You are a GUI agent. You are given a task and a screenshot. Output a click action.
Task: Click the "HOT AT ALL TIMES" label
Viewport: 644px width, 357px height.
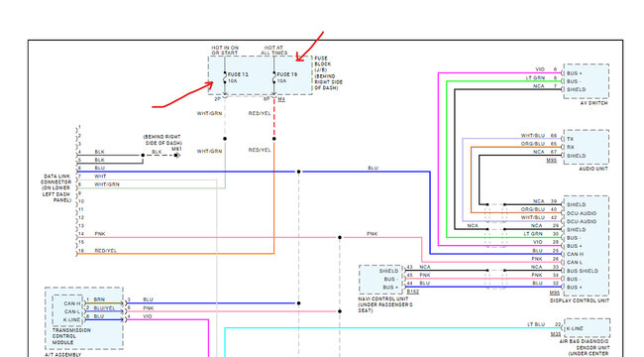273,51
